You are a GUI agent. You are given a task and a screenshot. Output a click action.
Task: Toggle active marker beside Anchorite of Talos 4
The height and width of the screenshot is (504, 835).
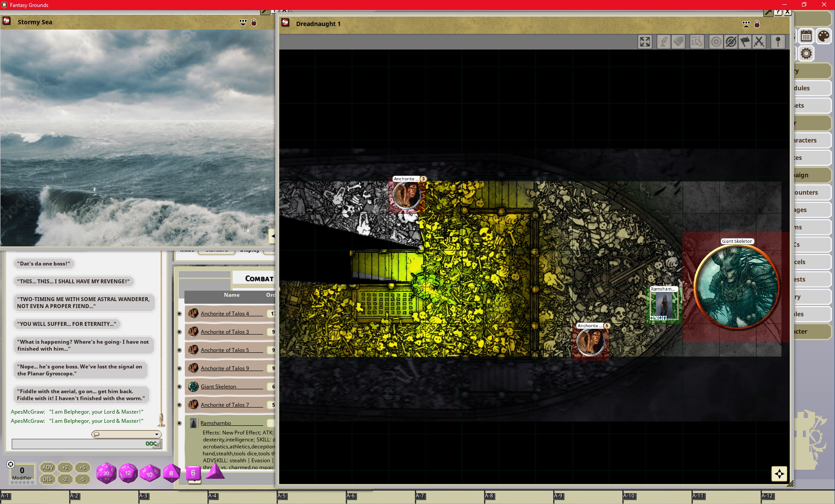[x=179, y=314]
